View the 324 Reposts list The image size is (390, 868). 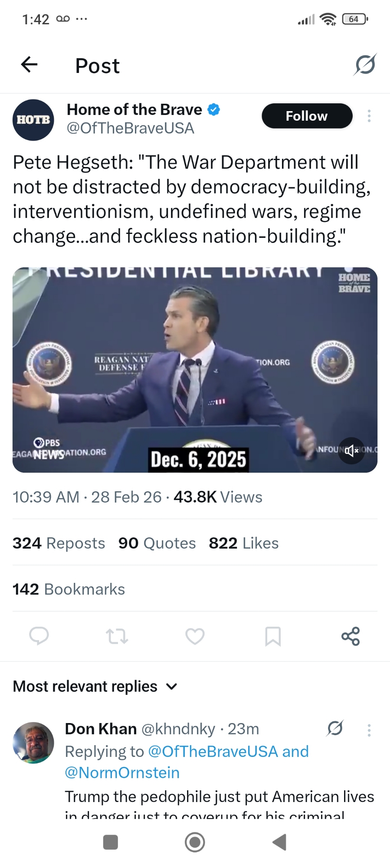(59, 543)
